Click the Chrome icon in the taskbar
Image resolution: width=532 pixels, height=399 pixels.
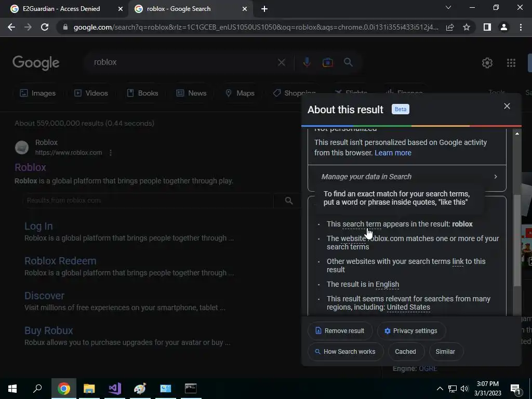coord(64,389)
